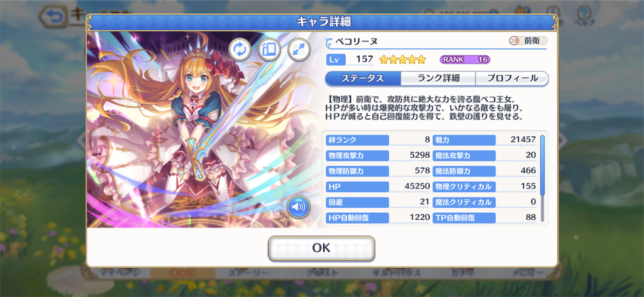Click the five gold star rating
Screen dimensions: 644x297
pos(402,60)
